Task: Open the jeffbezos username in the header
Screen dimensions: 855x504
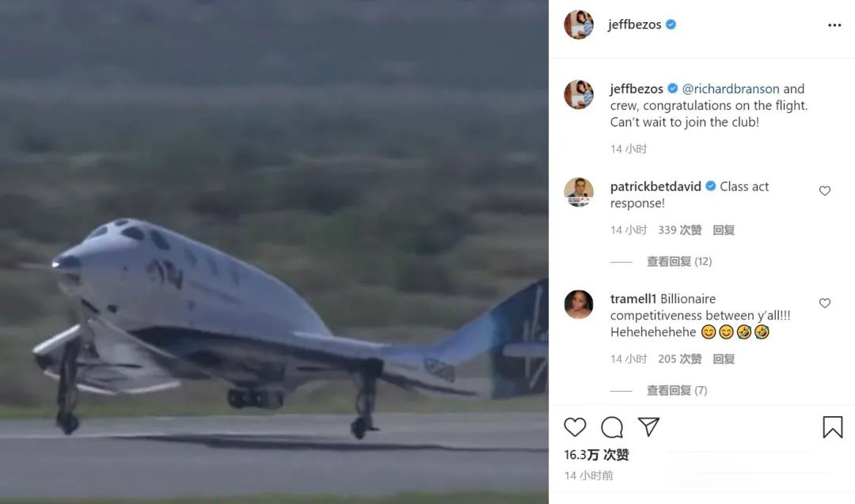Action: click(635, 25)
